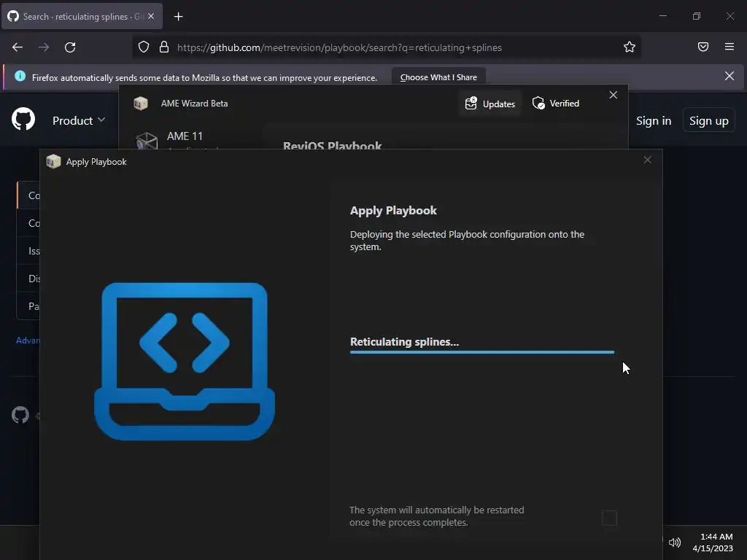Click the padlock site security icon
The width and height of the screenshot is (747, 560).
click(164, 47)
